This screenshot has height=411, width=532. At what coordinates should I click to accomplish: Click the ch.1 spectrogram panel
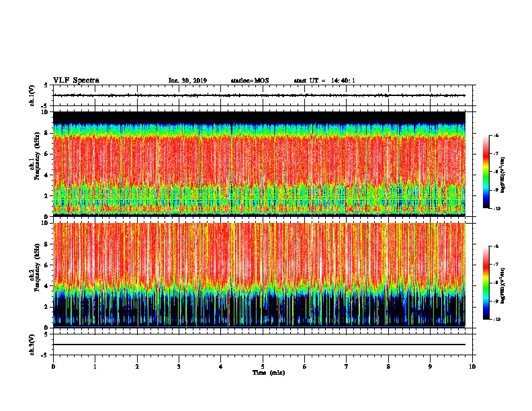tap(259, 164)
